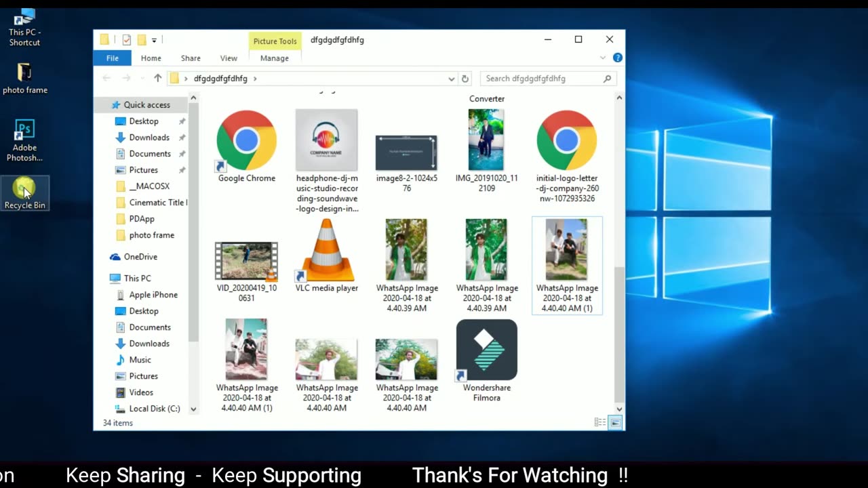
Task: Click the Adobe Photoshop desktop icon
Action: pos(24,141)
